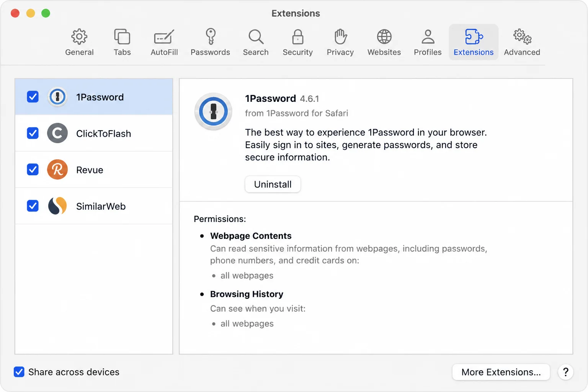588x392 pixels.
Task: Disable the ClickToFlash extension checkbox
Action: [x=33, y=133]
